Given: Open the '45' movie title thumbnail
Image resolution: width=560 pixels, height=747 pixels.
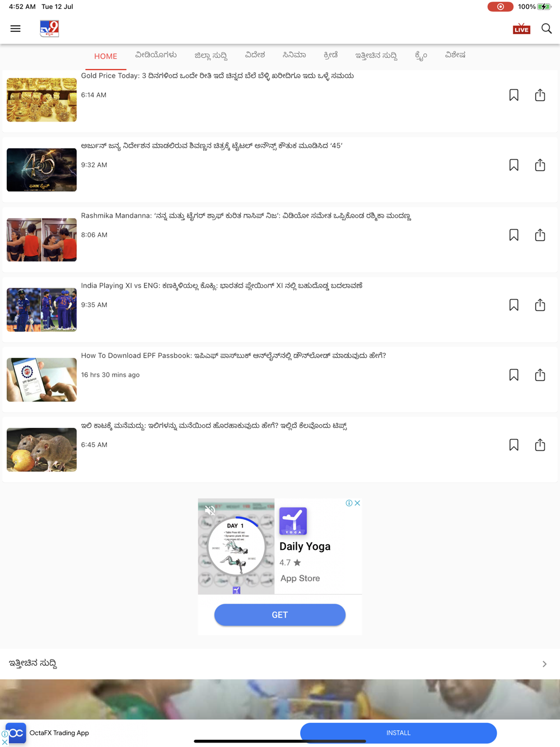Looking at the screenshot, I should (x=41, y=170).
